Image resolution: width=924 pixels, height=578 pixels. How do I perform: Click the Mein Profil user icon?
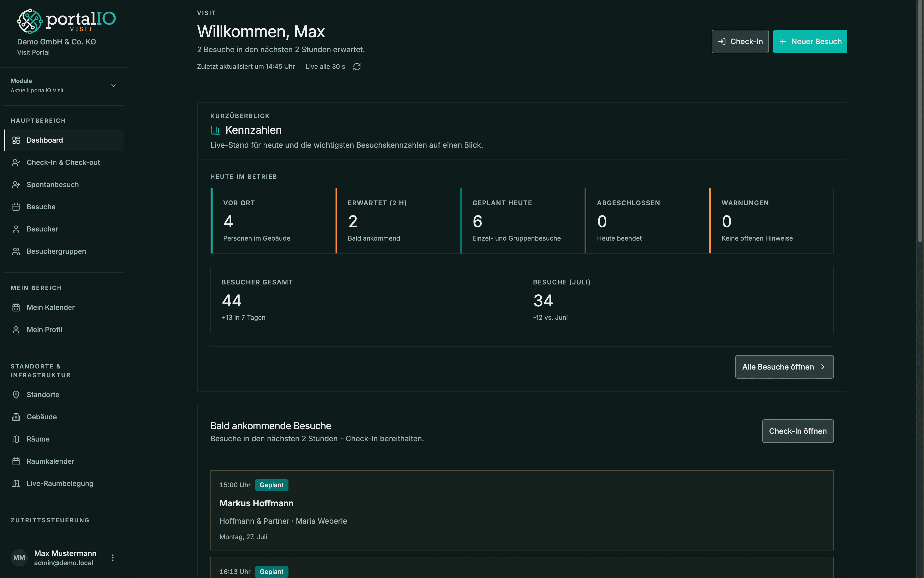[16, 329]
